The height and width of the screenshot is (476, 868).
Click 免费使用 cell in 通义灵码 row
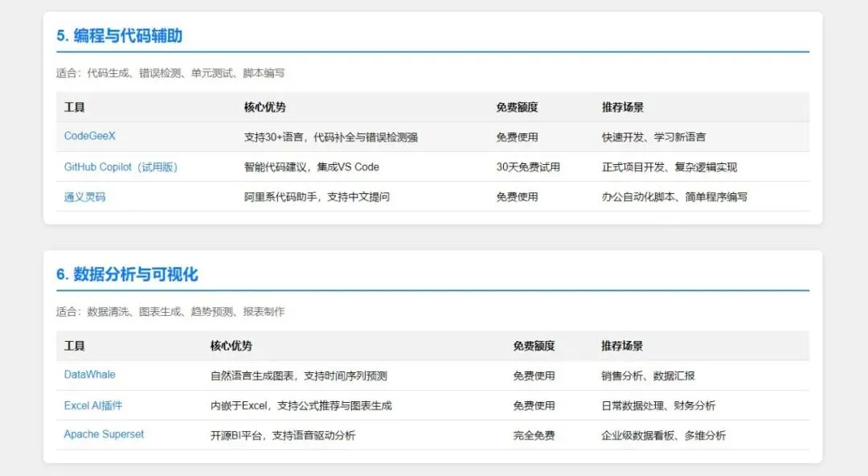click(x=517, y=197)
